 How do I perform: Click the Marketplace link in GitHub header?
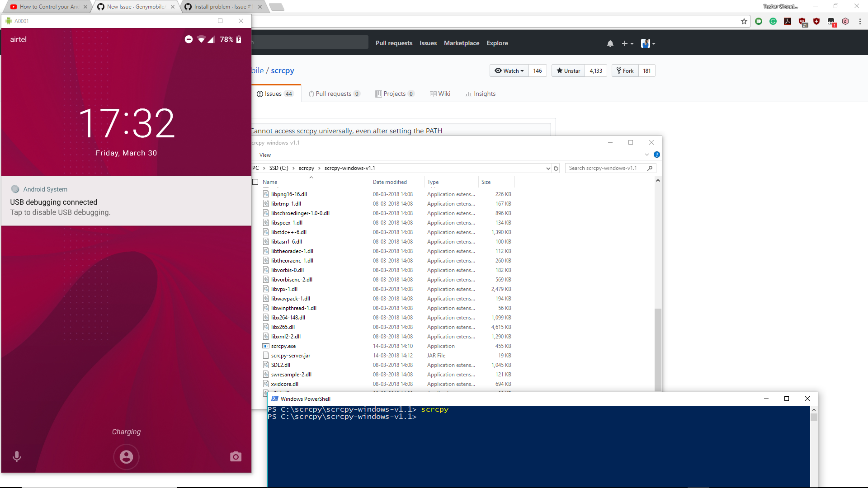tap(461, 43)
